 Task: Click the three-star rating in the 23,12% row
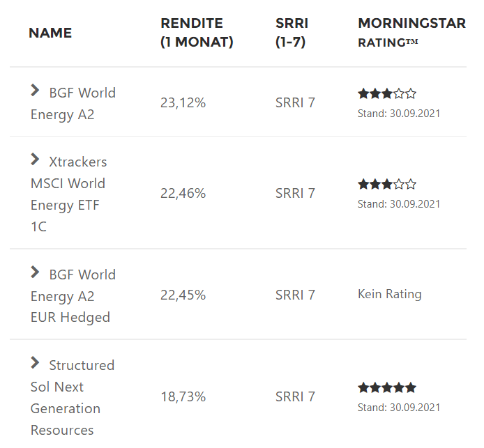(387, 93)
